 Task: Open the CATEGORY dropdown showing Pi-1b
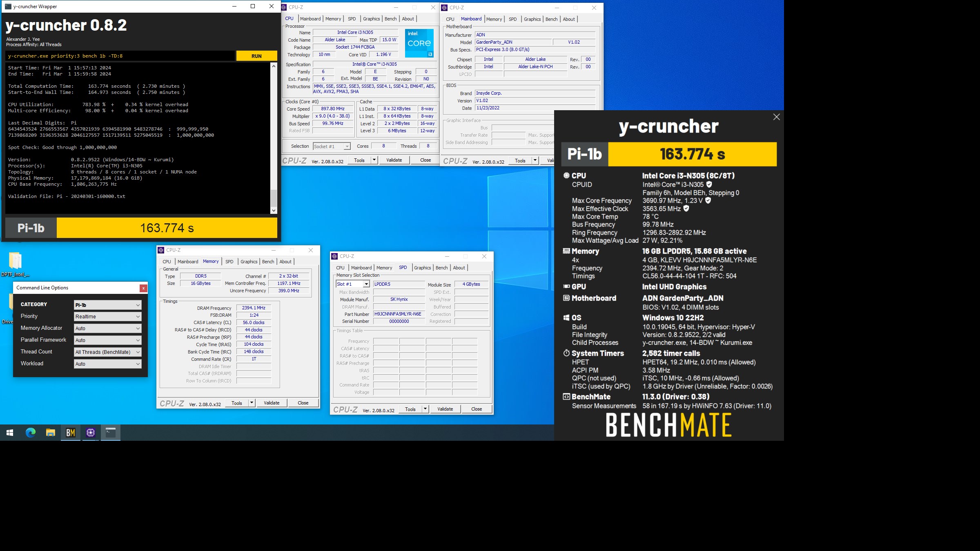point(108,305)
